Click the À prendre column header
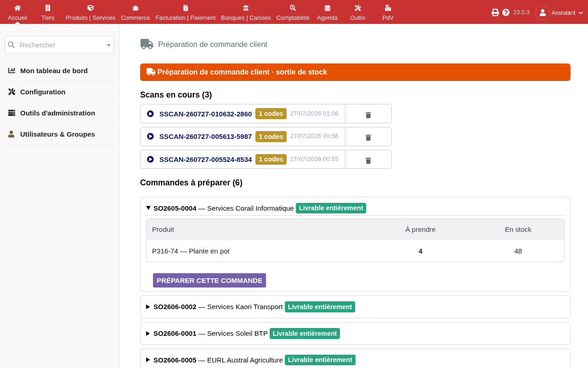This screenshot has height=368, width=588. pos(420,229)
